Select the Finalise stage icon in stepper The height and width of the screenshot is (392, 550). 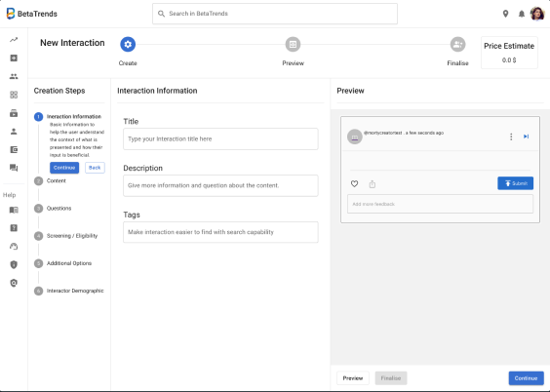coord(457,44)
